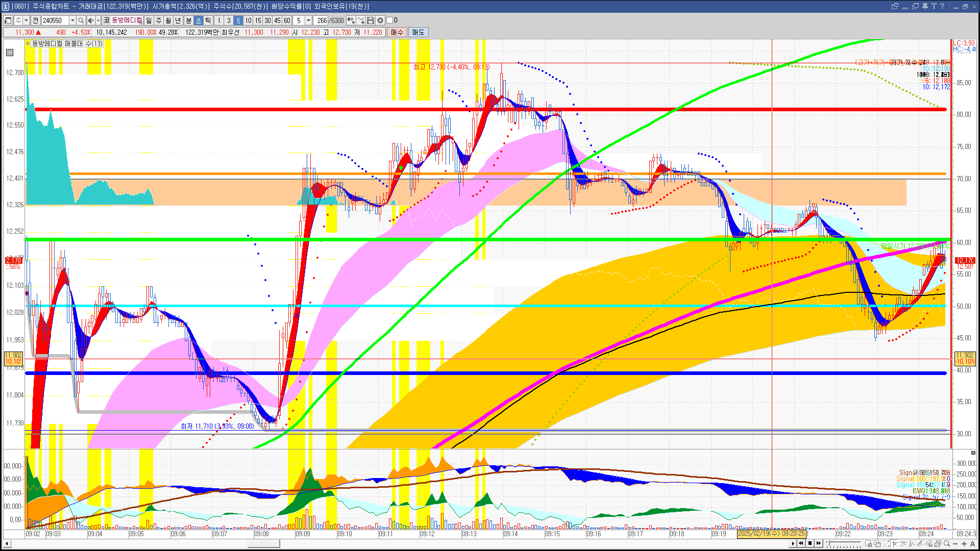Image resolution: width=980 pixels, height=551 pixels.
Task: Select the 30-minute interval tab
Action: pos(267,20)
